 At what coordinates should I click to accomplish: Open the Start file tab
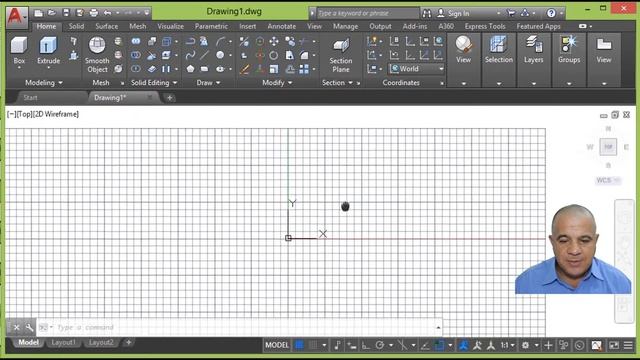point(31,98)
